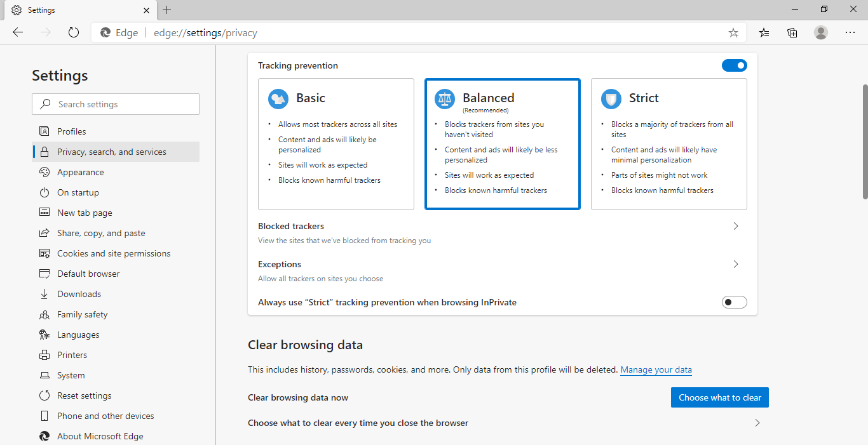Expand the Exceptions section
868x445 pixels.
[x=736, y=264]
